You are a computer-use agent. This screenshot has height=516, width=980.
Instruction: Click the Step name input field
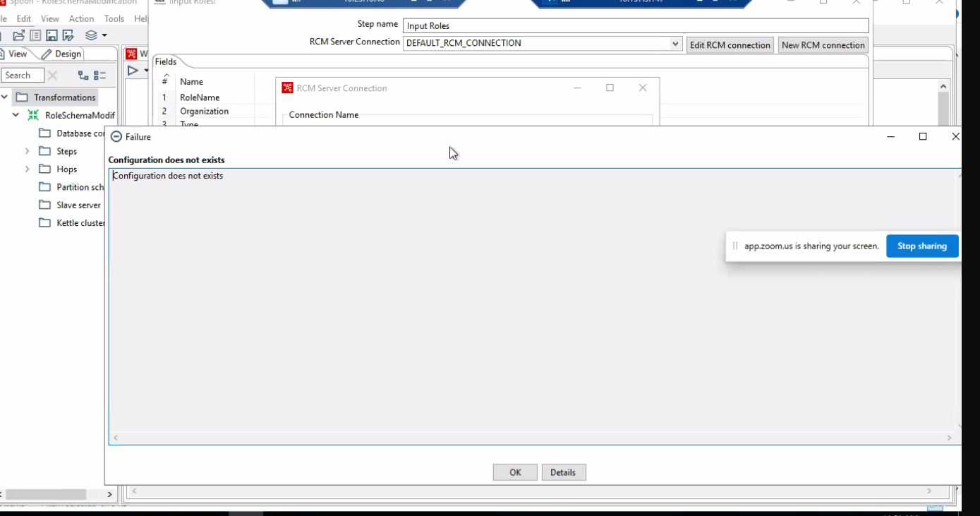coord(636,25)
